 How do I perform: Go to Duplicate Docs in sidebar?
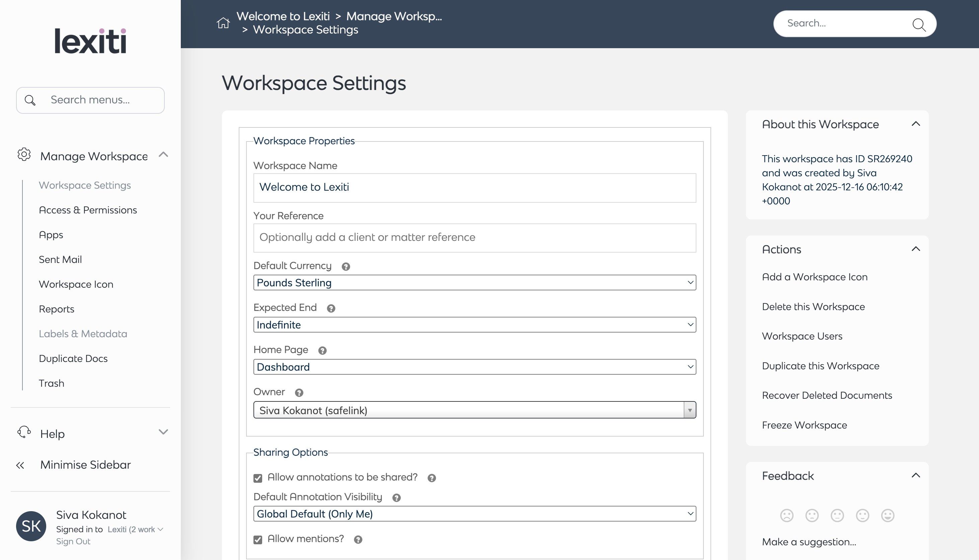coord(73,359)
